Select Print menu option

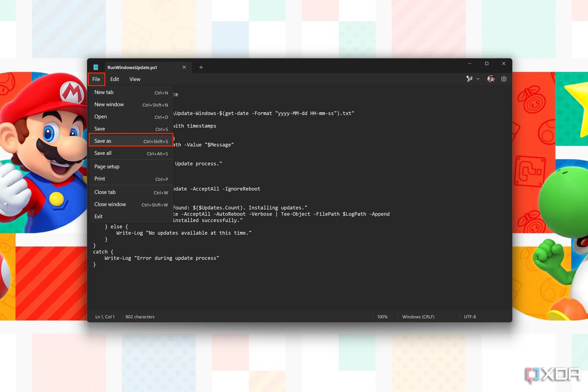tap(131, 179)
